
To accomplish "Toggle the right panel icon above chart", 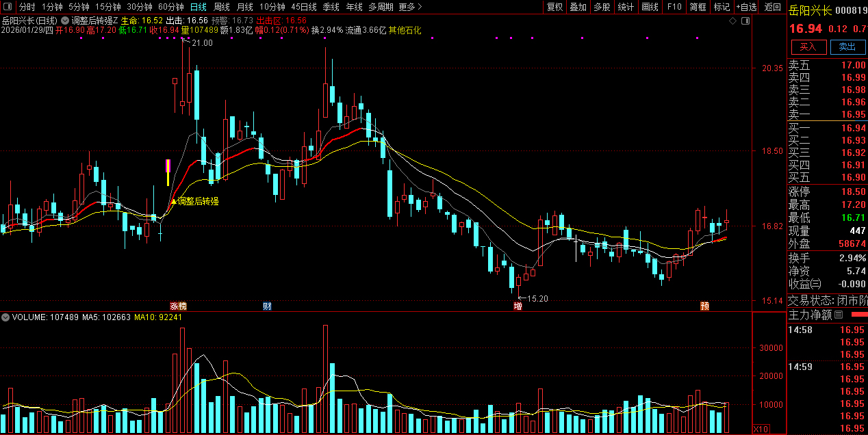I will click(745, 21).
